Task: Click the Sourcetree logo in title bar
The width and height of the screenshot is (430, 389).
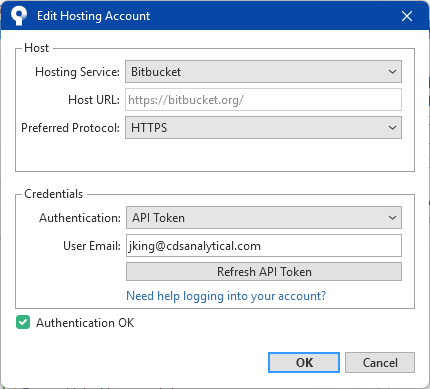Action: click(x=19, y=16)
